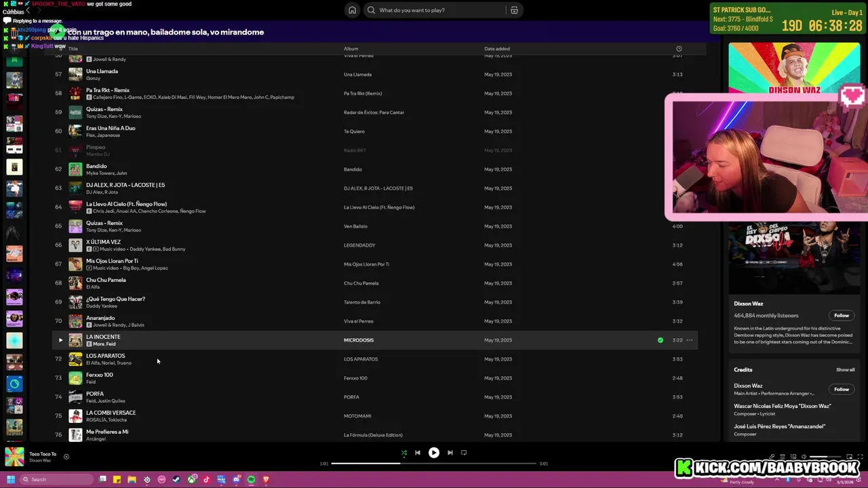This screenshot has height=488, width=868.
Task: Open artist link 'Dixson Waz' under Toco Toco To
Action: click(40, 461)
